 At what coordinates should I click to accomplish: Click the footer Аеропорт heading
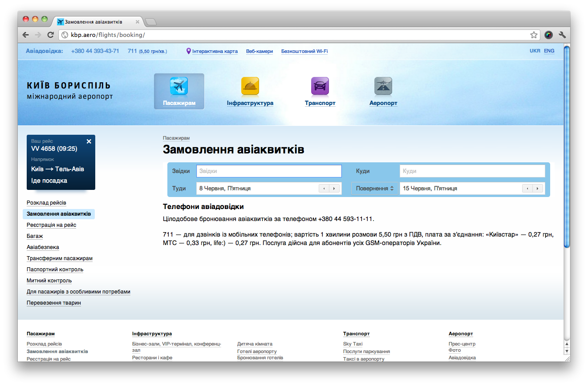coord(461,334)
